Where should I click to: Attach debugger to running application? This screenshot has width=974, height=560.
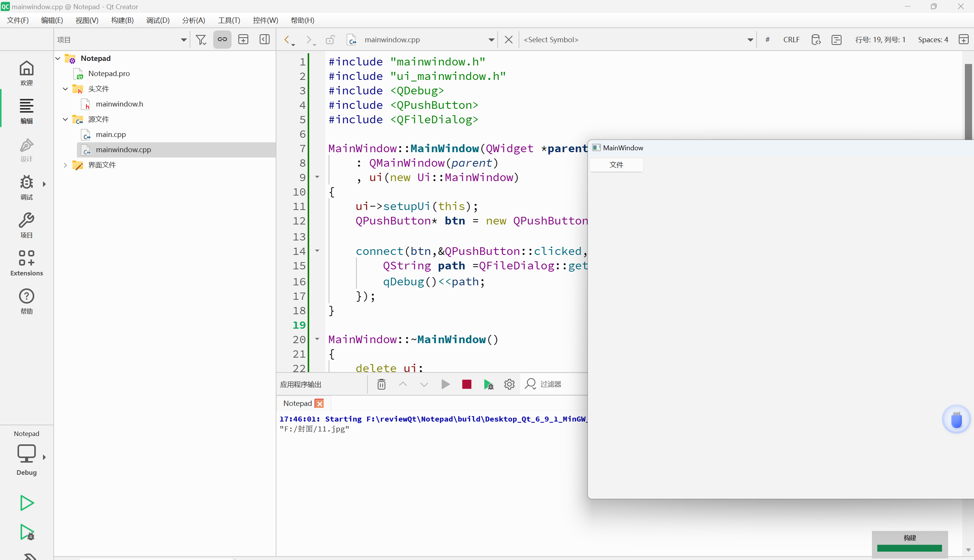click(489, 384)
